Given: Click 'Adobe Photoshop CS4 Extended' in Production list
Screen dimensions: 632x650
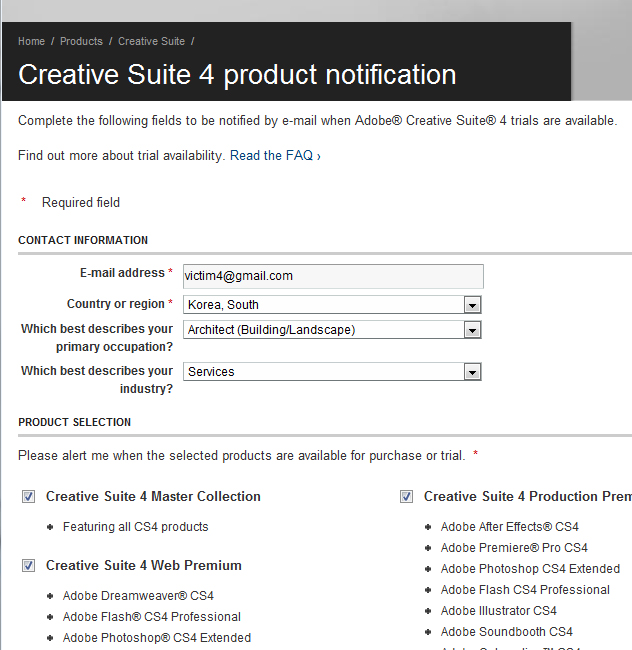Looking at the screenshot, I should tap(530, 569).
